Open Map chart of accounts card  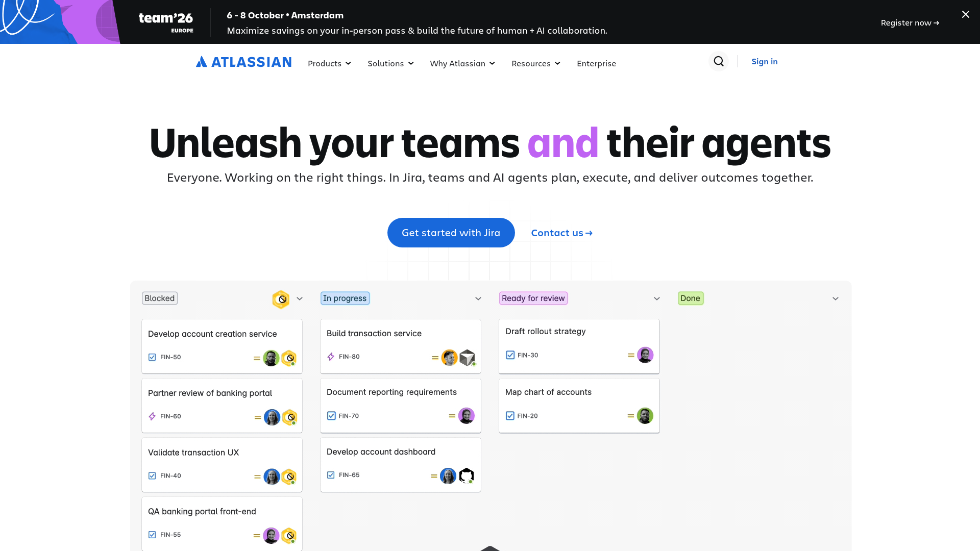click(579, 406)
